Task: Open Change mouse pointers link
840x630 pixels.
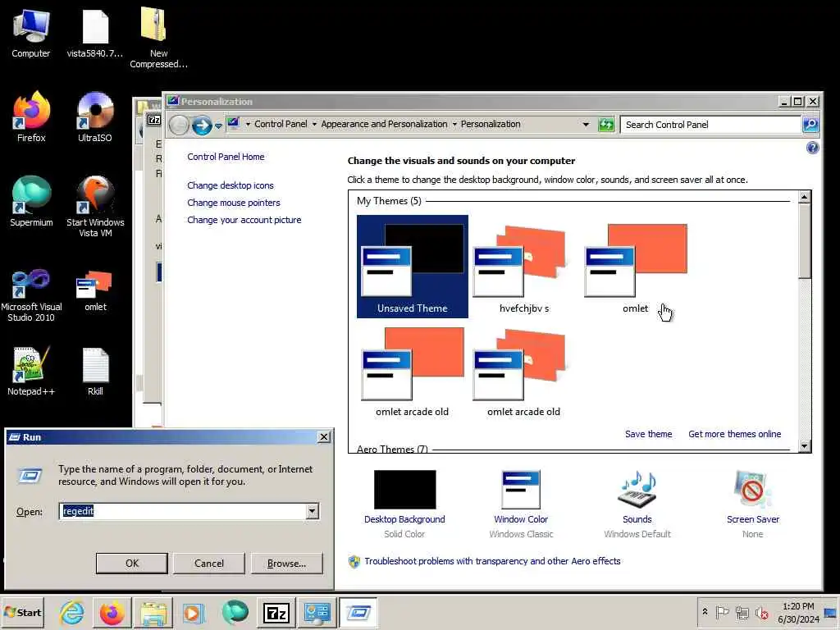Action: (x=234, y=203)
